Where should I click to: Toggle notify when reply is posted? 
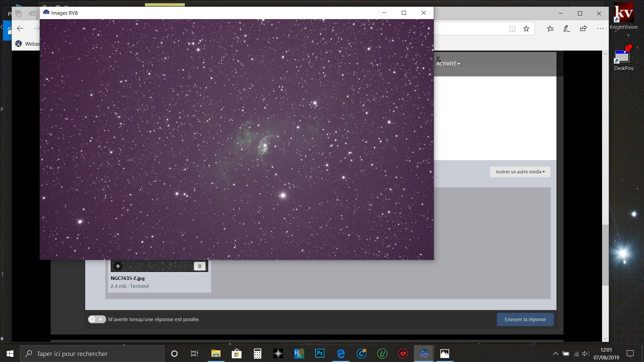pos(97,319)
